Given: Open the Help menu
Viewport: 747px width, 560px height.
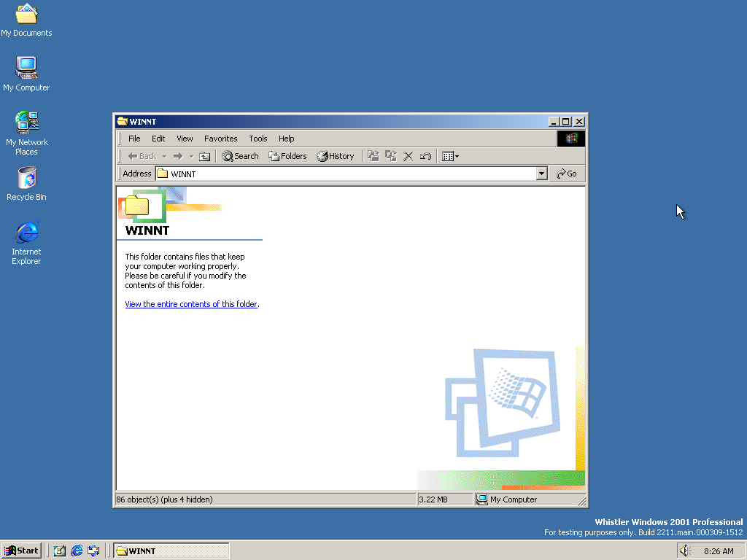Looking at the screenshot, I should [286, 139].
